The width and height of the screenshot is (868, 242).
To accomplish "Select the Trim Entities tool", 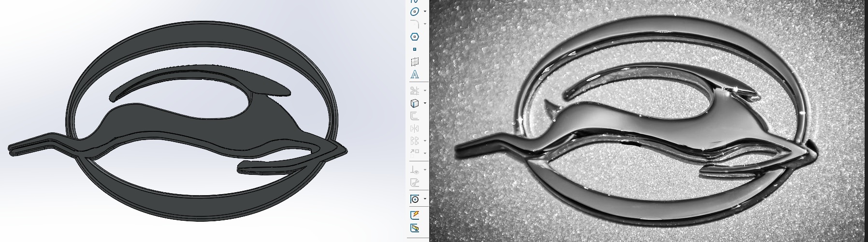I will 414,90.
